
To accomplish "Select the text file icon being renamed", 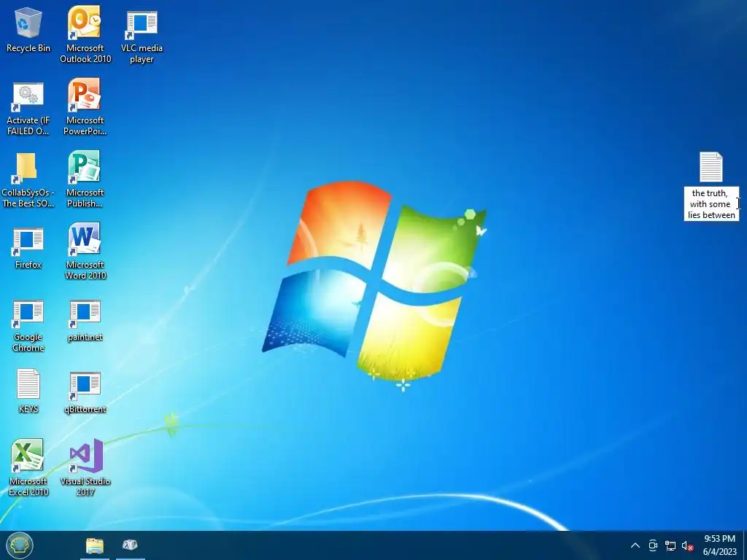I will click(x=711, y=167).
